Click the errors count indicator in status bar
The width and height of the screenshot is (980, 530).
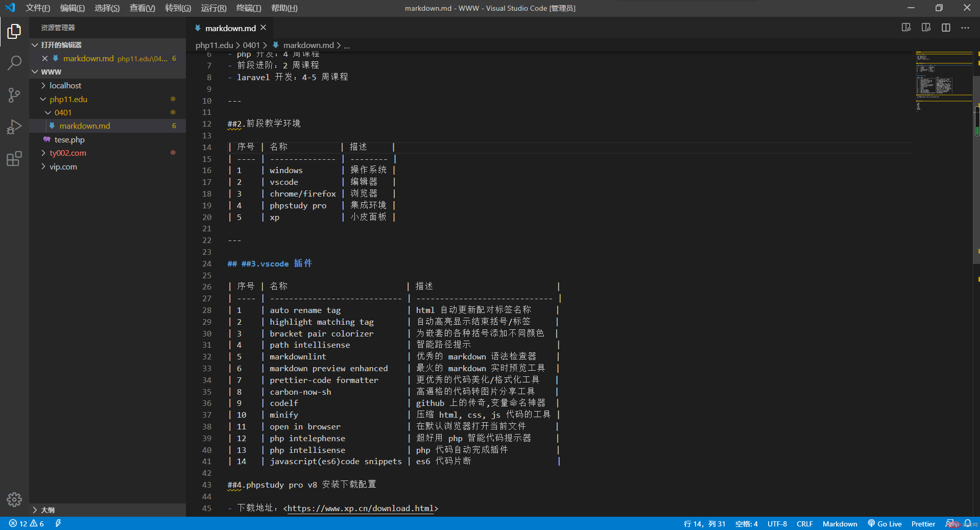pyautogui.click(x=18, y=523)
